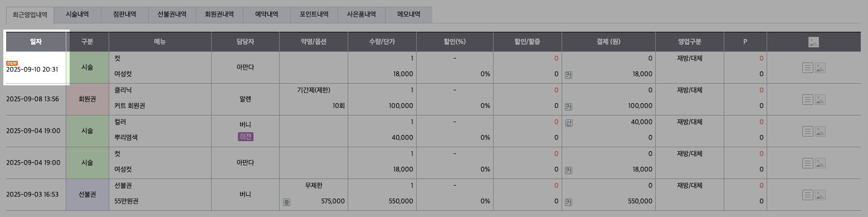Open photo icon for 55만원권 row
Image resolution: width=868 pixels, height=217 pixels.
click(x=820, y=195)
